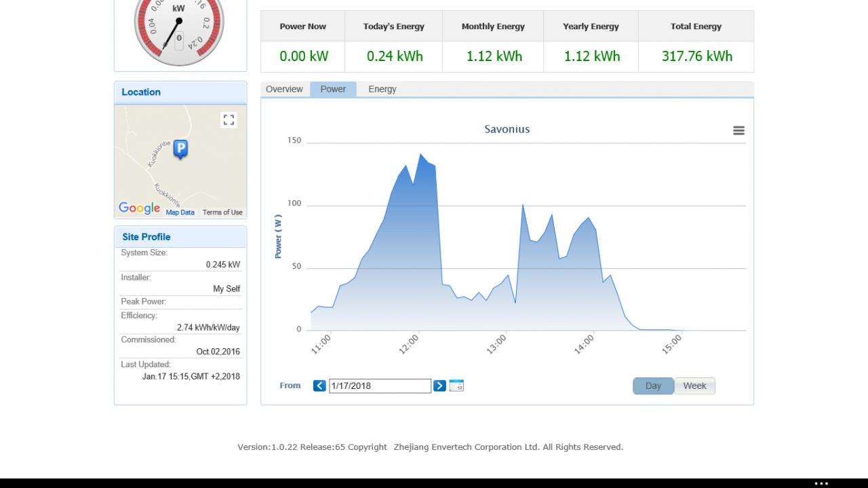Click the Peak Power label in Site Profile
This screenshot has height=488, width=868.
pos(143,302)
